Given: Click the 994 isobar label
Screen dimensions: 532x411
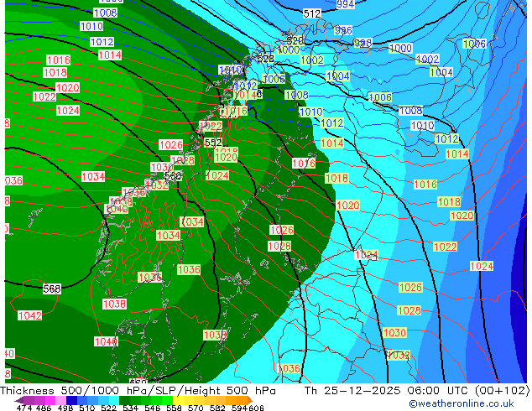Looking at the screenshot, I should [346, 4].
